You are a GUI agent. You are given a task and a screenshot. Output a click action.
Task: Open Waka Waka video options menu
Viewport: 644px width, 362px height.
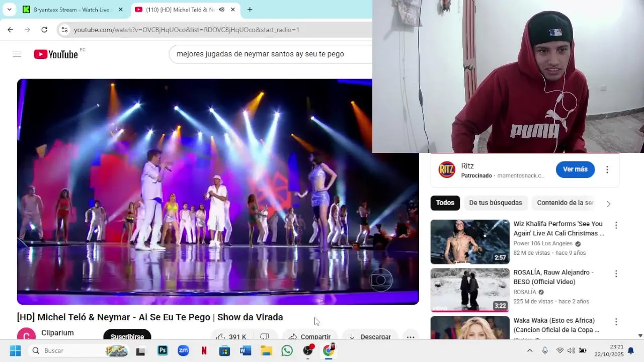[616, 322]
